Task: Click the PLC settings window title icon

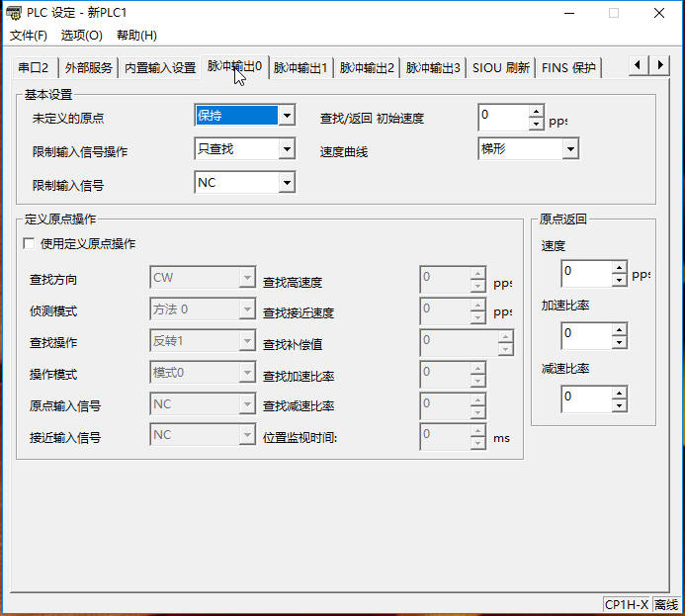Action: click(x=14, y=13)
